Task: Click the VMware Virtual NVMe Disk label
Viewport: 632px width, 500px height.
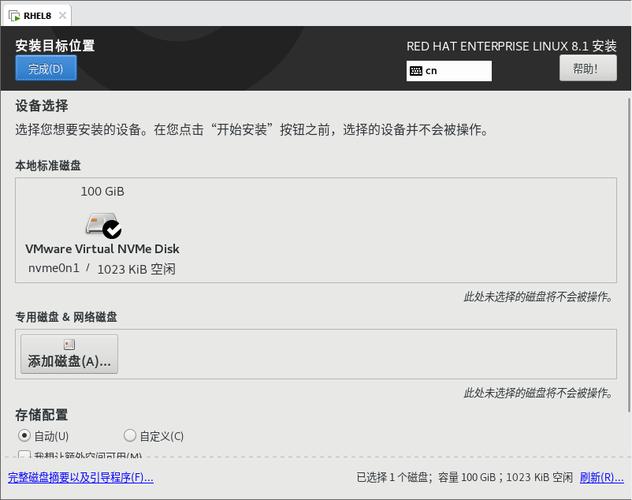Action: pyautogui.click(x=102, y=249)
